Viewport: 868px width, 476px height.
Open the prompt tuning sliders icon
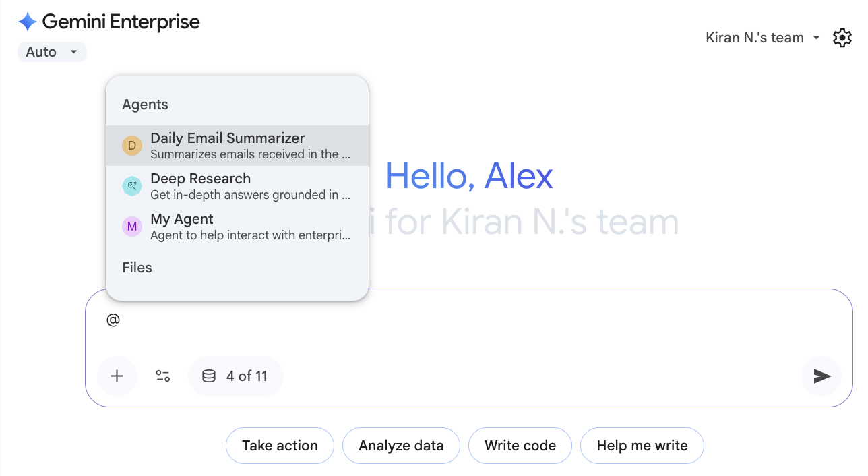point(162,376)
